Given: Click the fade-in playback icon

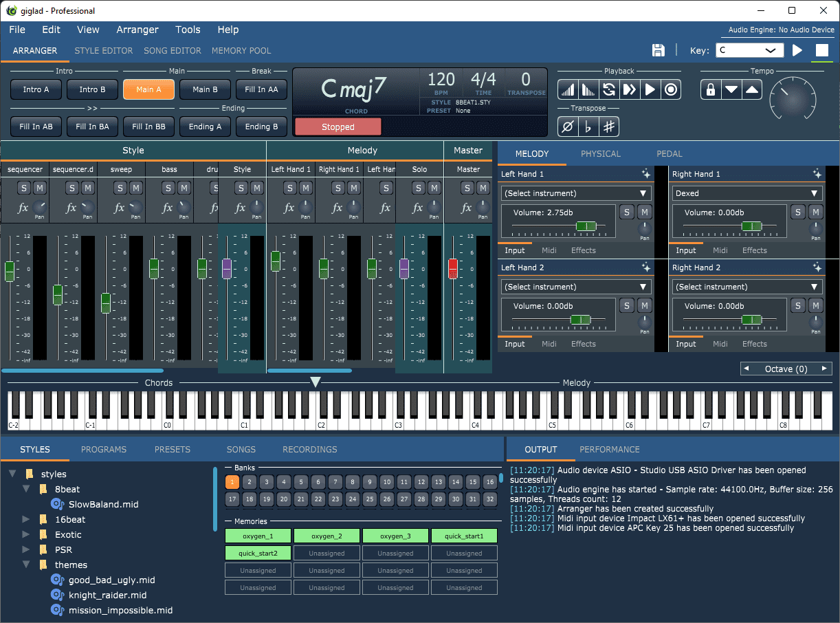Looking at the screenshot, I should (x=567, y=89).
